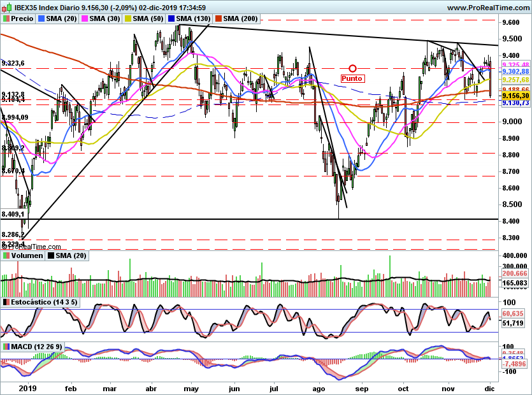This screenshot has height=395, width=532.
Task: Click the red Punto label
Action: pos(352,78)
